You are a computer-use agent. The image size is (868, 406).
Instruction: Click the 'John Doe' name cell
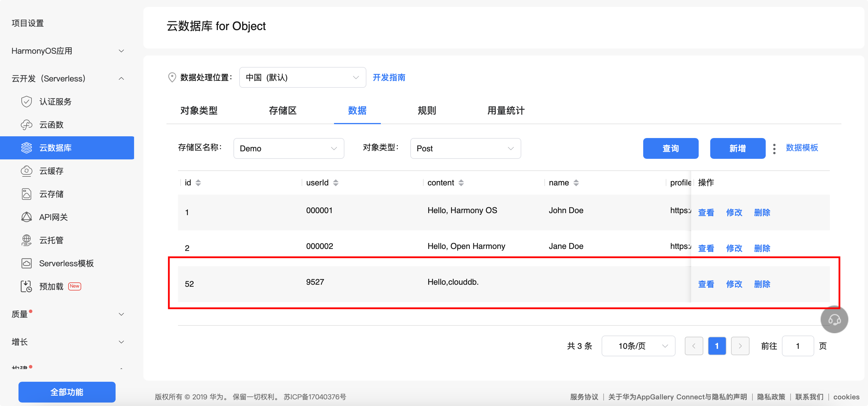pos(566,211)
